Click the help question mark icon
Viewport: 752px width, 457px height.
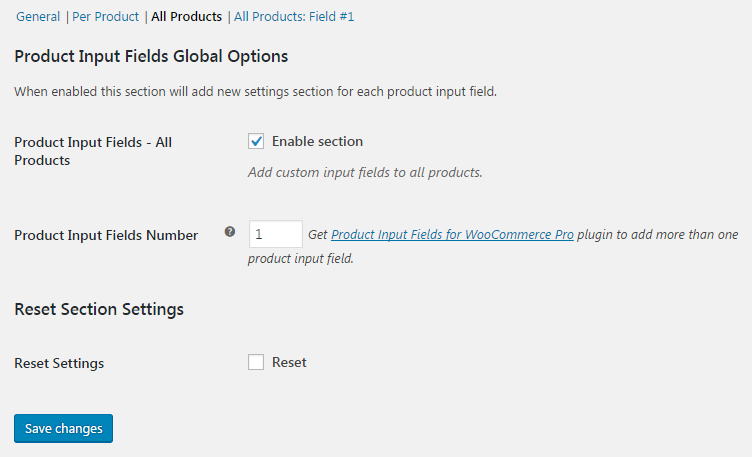[x=230, y=232]
